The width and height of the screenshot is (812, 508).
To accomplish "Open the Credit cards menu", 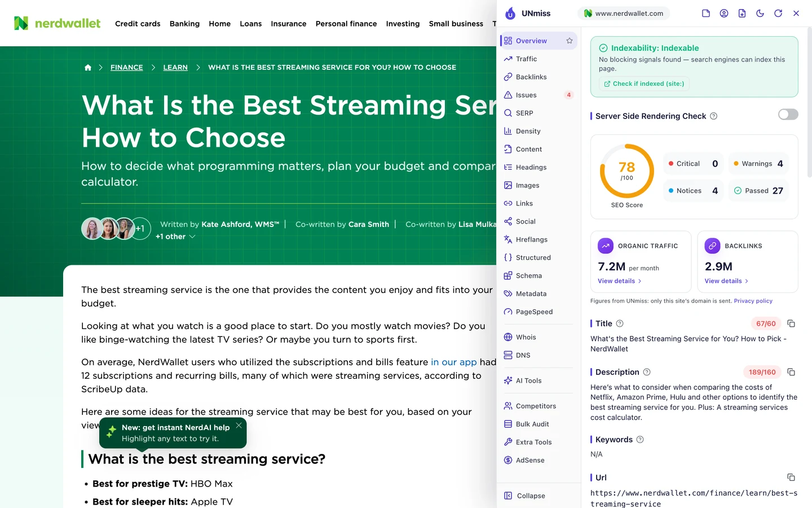I will [138, 24].
